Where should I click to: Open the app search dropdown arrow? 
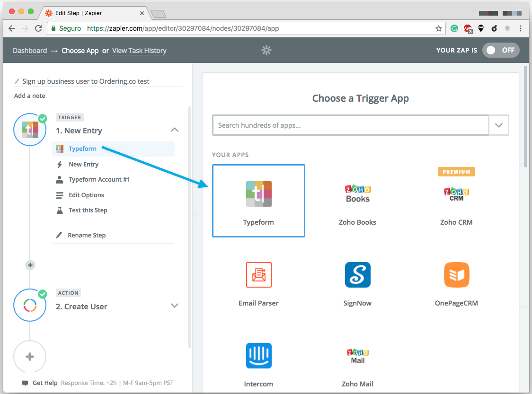[x=498, y=125]
